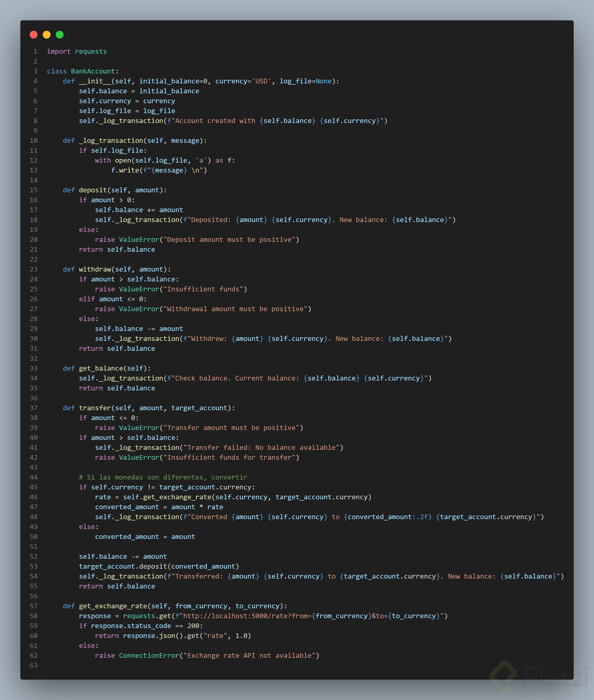The width and height of the screenshot is (594, 700).
Task: Click 'import requests' on first line
Action: point(77,52)
